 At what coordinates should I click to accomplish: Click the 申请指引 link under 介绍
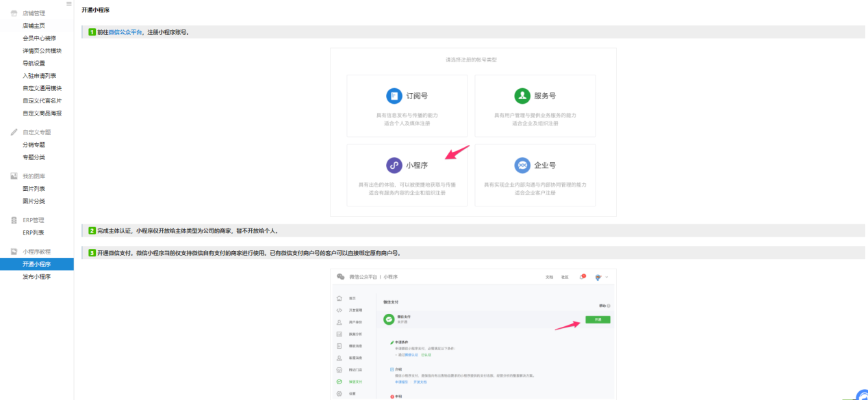pyautogui.click(x=400, y=381)
